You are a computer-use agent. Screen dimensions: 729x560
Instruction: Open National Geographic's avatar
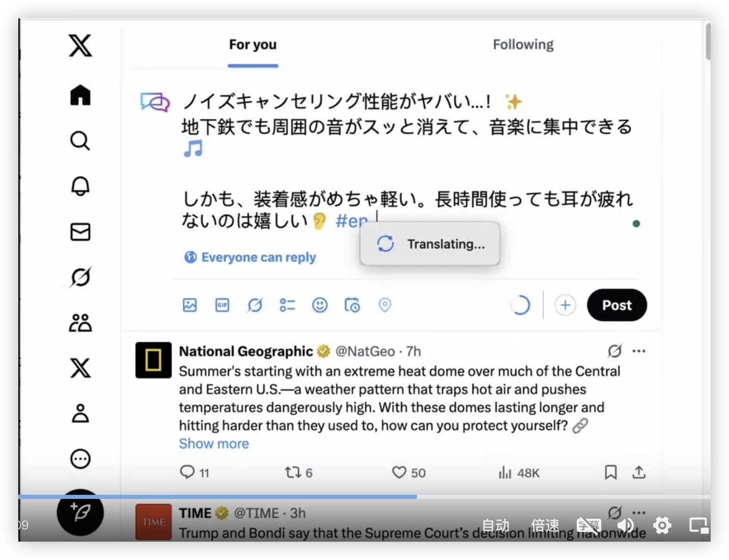click(153, 360)
